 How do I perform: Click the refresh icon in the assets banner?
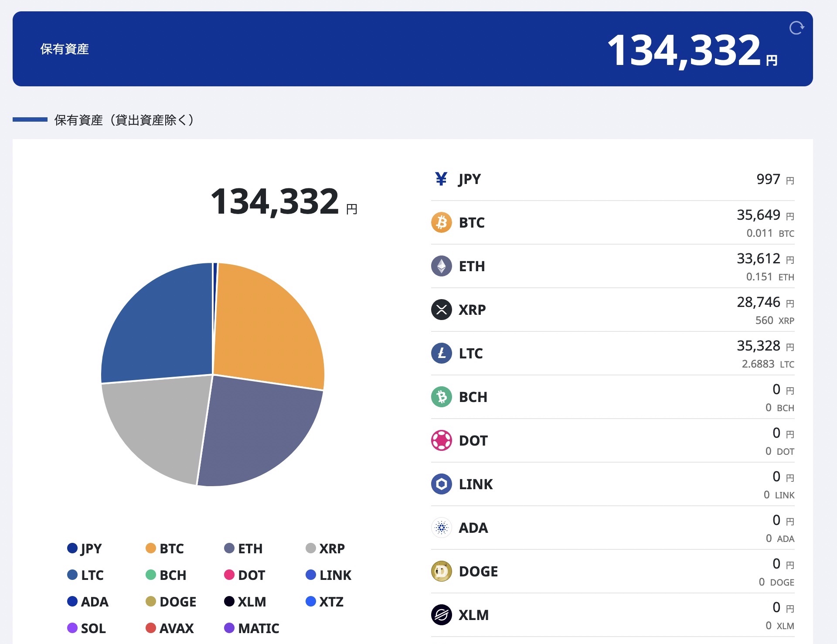(796, 28)
